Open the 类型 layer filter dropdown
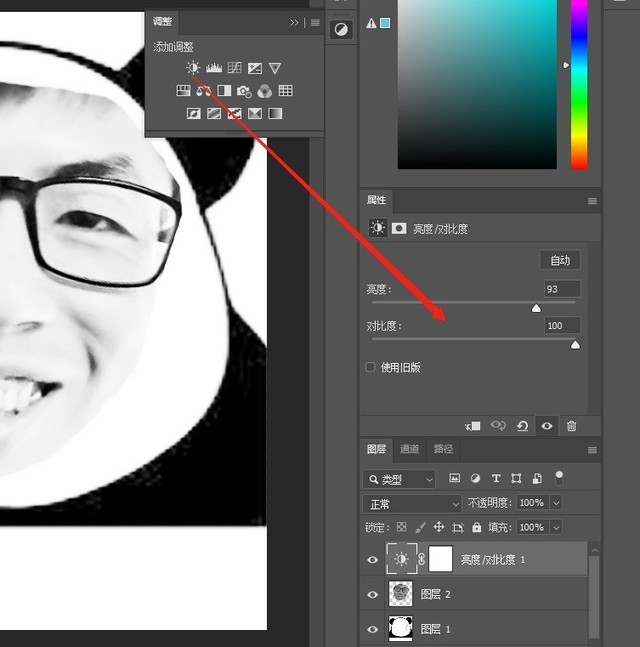Image resolution: width=640 pixels, height=647 pixels. tap(399, 479)
